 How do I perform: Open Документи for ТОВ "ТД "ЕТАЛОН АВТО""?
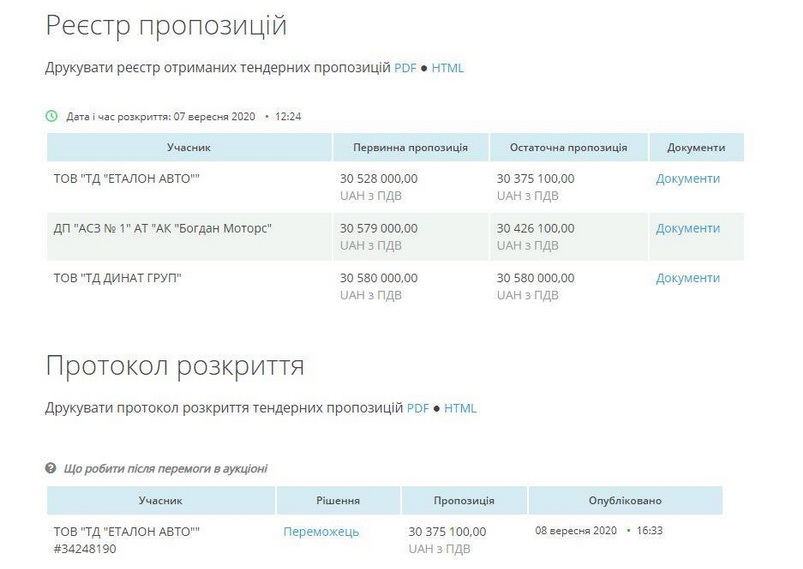687,178
